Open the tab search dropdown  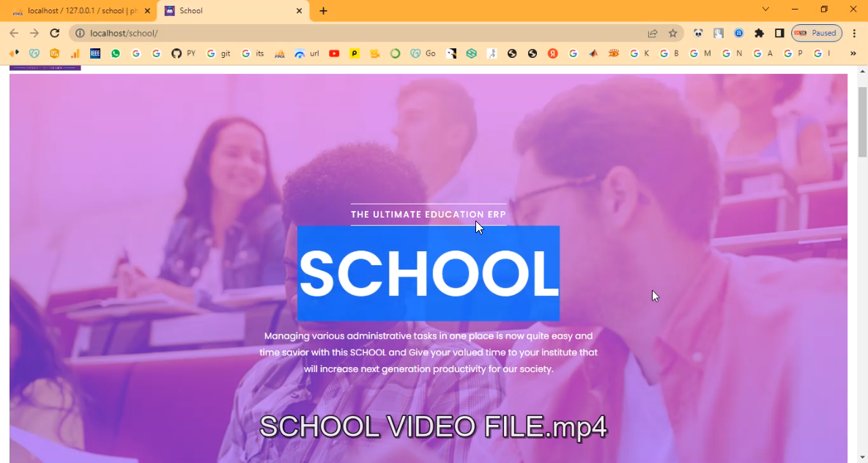[x=765, y=9]
